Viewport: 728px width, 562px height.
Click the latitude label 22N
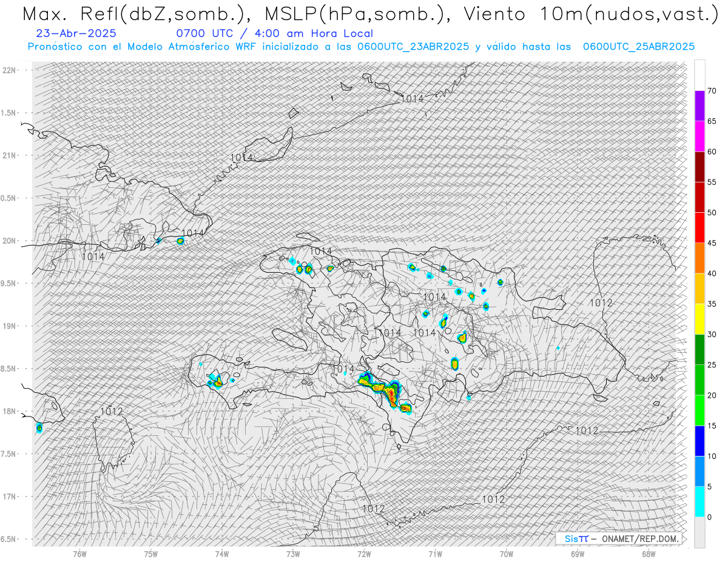pos(10,70)
